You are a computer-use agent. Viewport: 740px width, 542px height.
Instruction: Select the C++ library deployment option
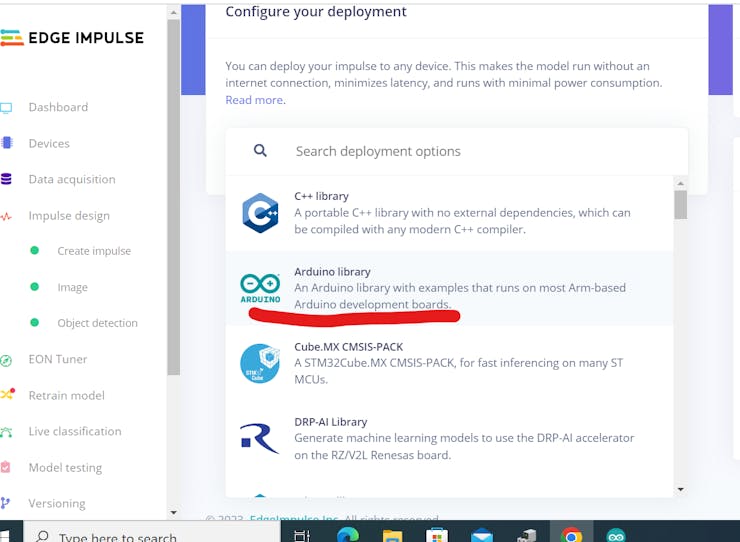click(x=449, y=213)
